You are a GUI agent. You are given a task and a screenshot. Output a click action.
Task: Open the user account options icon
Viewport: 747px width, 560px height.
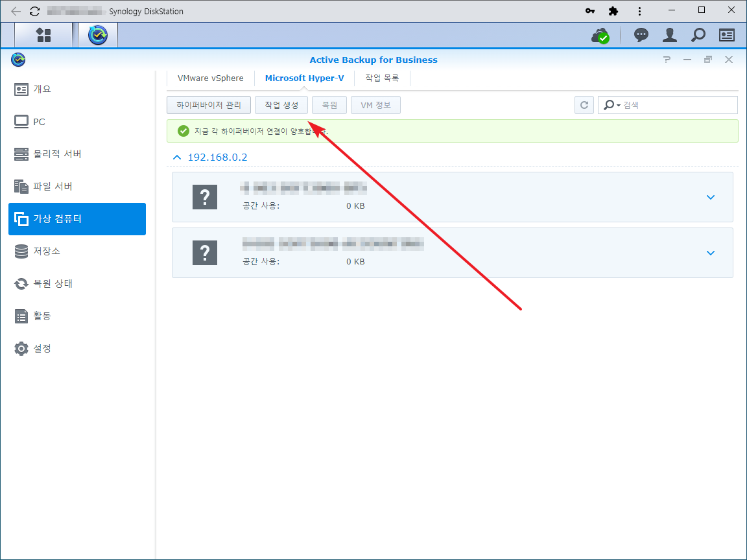[670, 35]
